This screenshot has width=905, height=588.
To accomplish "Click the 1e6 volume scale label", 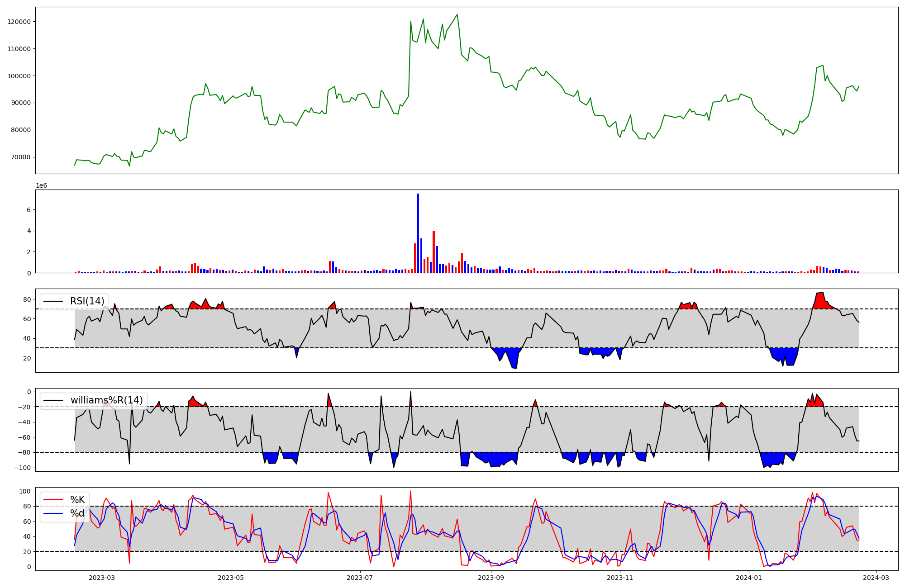I will [41, 186].
